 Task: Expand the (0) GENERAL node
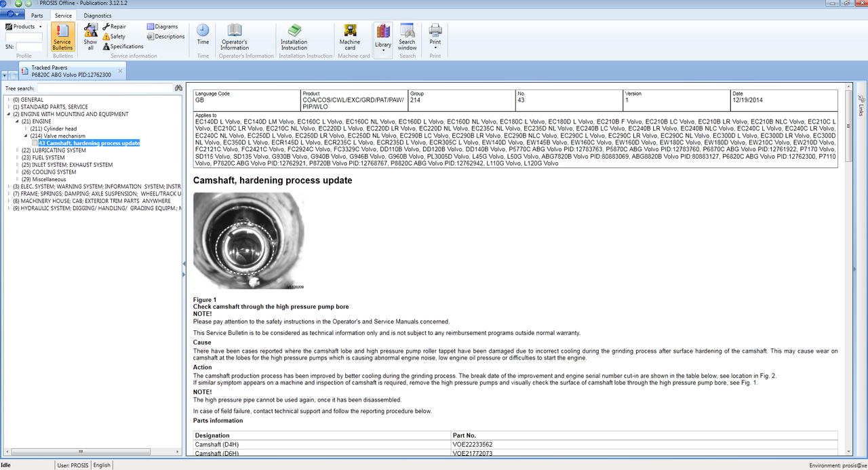click(9, 100)
